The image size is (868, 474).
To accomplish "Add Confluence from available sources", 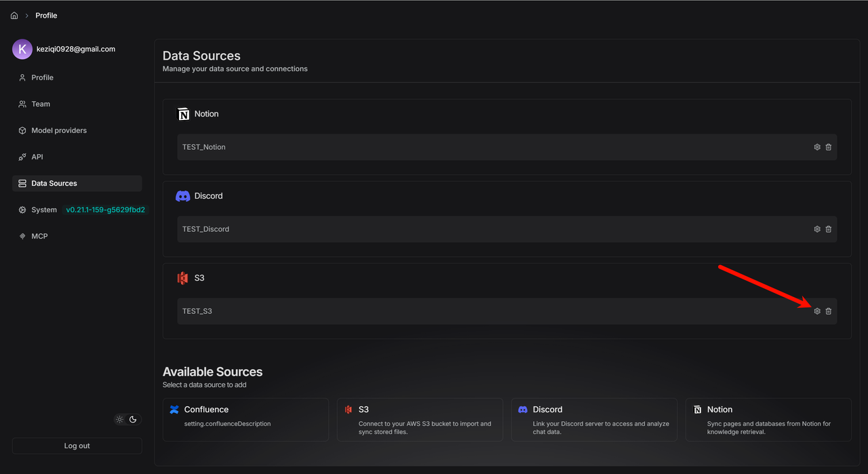I will 245,419.
